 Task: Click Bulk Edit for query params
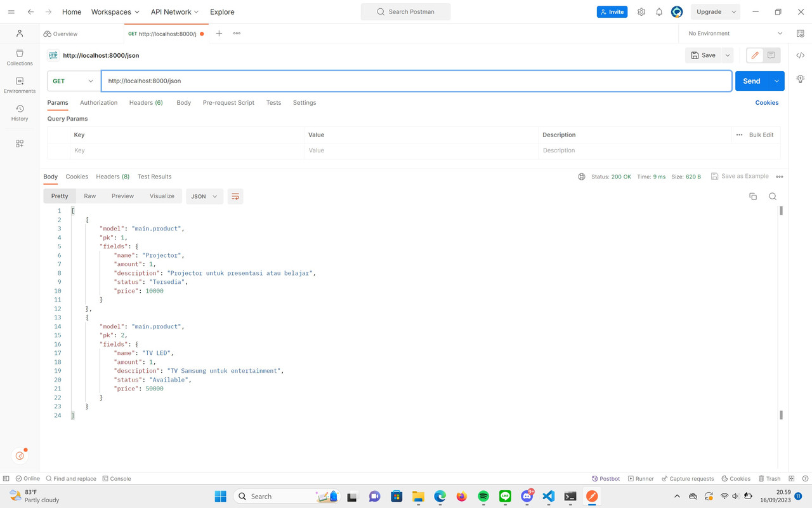click(x=761, y=135)
